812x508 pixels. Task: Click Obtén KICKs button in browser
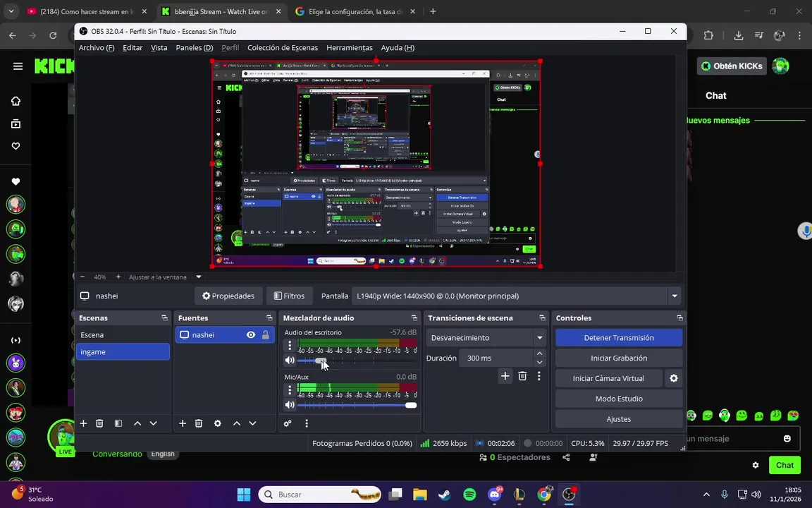pos(732,66)
